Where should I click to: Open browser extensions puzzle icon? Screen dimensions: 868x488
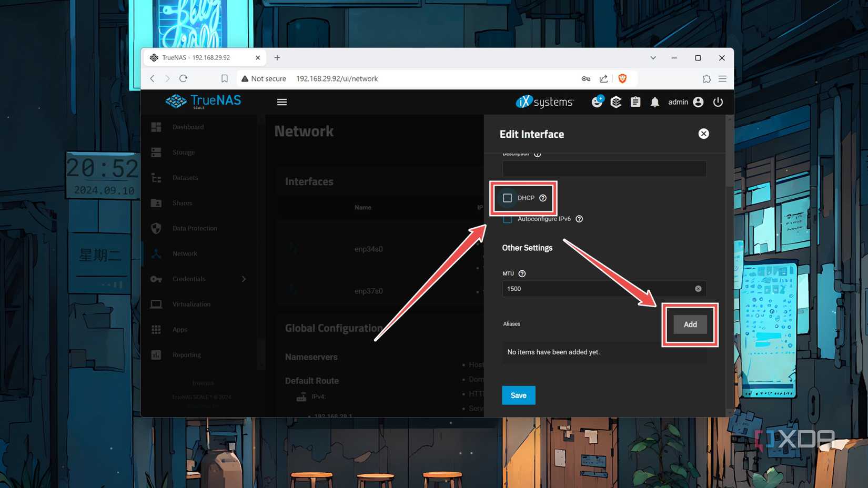(x=706, y=78)
